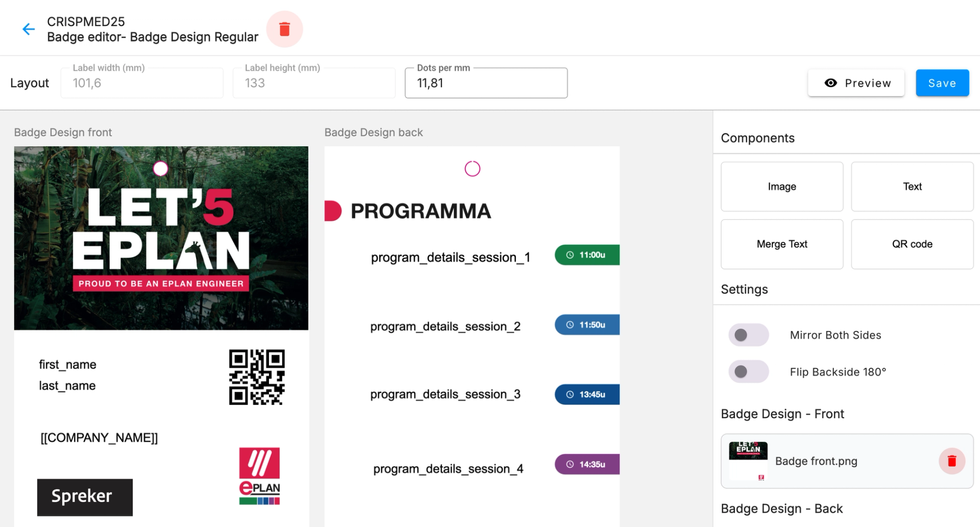The height and width of the screenshot is (527, 980).
Task: Select program_details_session_1 text
Action: coord(450,257)
